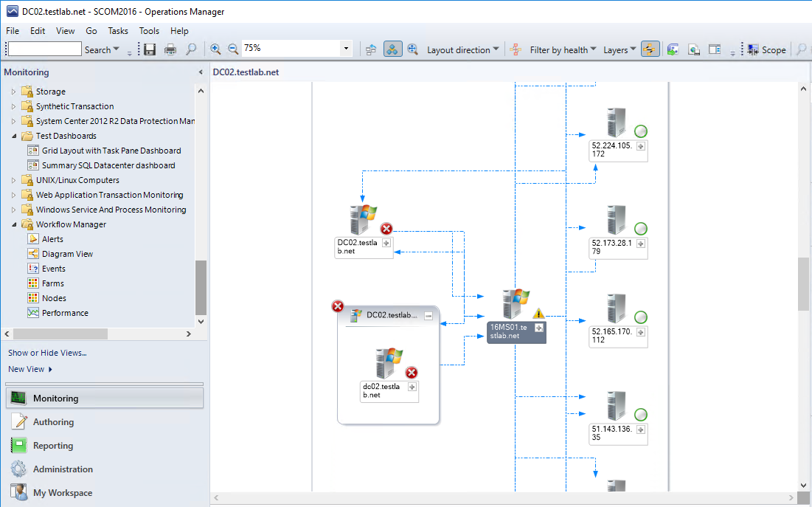Click the Zoom In magnifier icon
Viewport: 812px width, 507px height.
pos(215,49)
